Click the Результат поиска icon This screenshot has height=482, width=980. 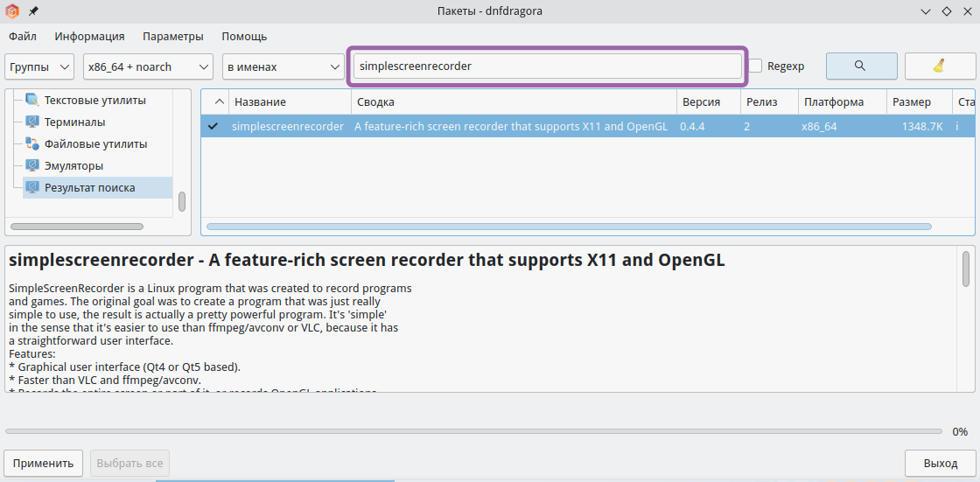tap(32, 187)
